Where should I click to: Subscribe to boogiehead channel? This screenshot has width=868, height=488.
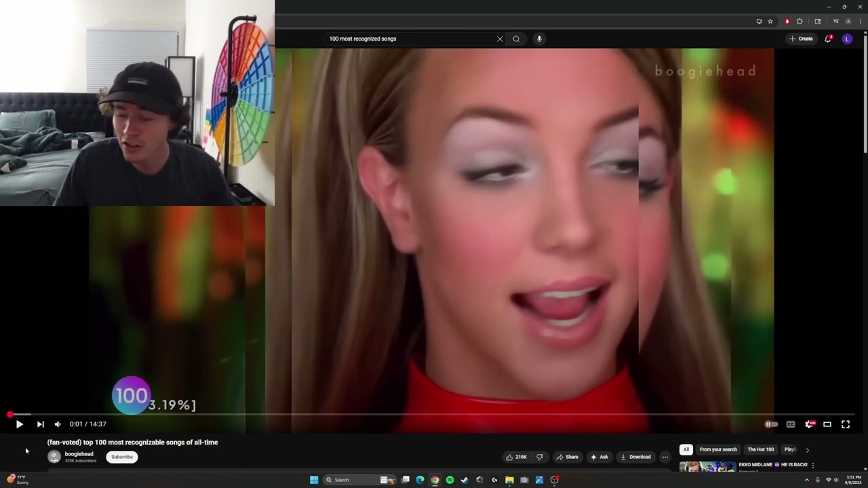pyautogui.click(x=122, y=457)
